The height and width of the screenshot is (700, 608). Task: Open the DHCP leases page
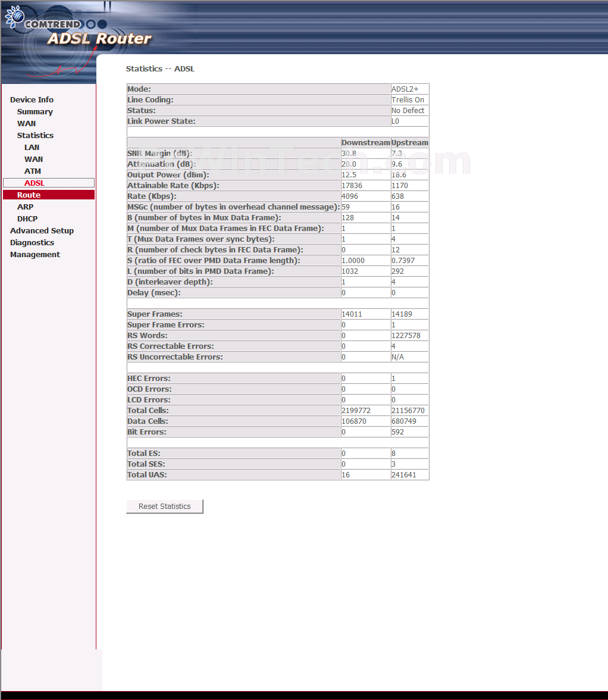point(27,219)
